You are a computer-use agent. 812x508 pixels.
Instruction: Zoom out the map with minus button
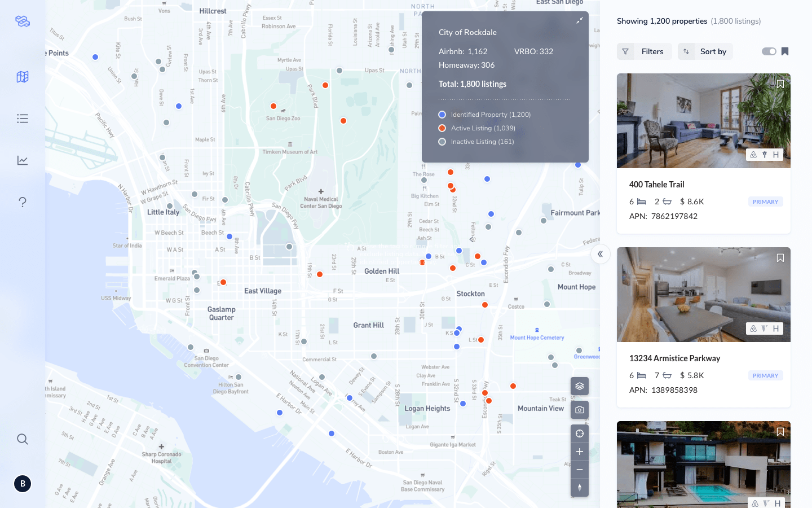tap(580, 470)
